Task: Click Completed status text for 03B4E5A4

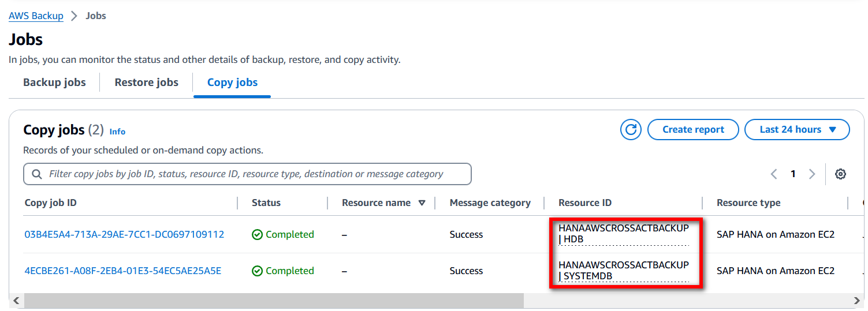Action: pos(290,235)
